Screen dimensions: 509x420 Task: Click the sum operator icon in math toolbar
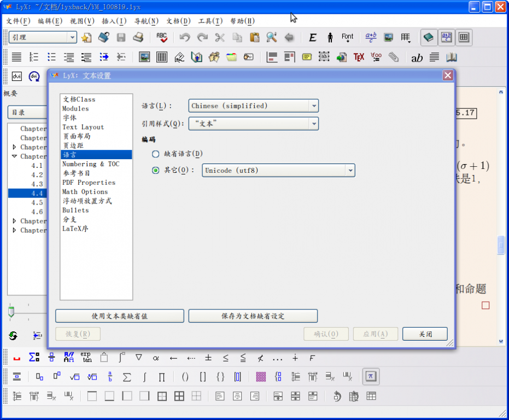[x=127, y=377]
